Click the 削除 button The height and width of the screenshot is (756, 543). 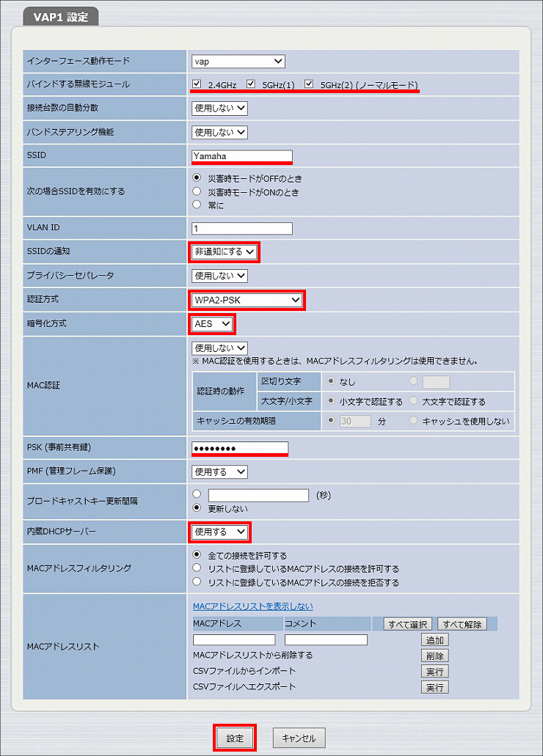pyautogui.click(x=435, y=656)
